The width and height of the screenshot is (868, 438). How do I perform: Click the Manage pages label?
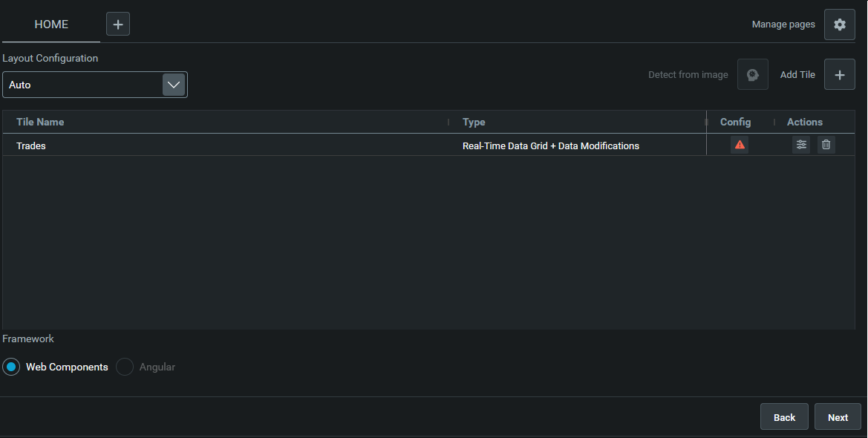click(x=783, y=24)
